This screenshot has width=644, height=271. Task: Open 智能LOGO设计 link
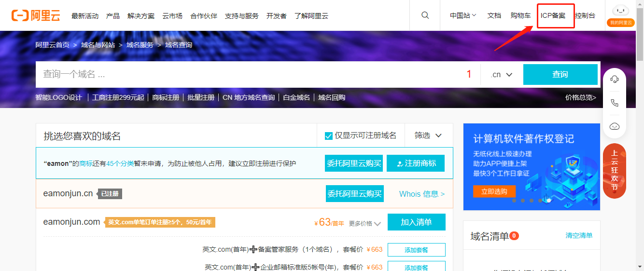tap(59, 97)
